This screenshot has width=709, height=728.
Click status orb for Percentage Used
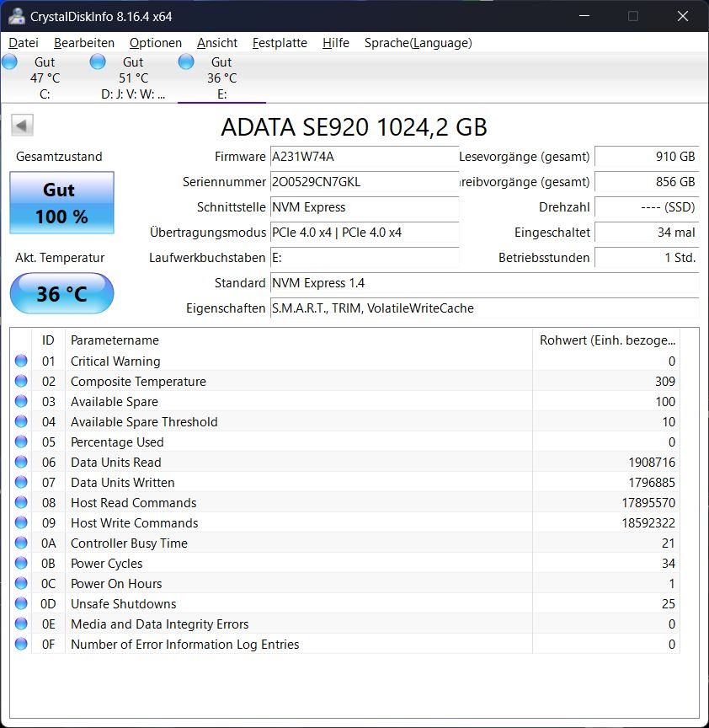tap(21, 442)
